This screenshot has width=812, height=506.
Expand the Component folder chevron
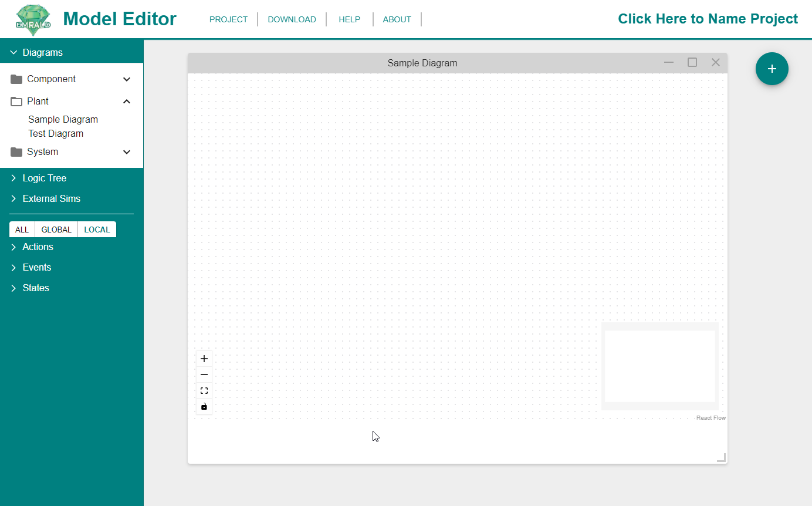pos(127,79)
